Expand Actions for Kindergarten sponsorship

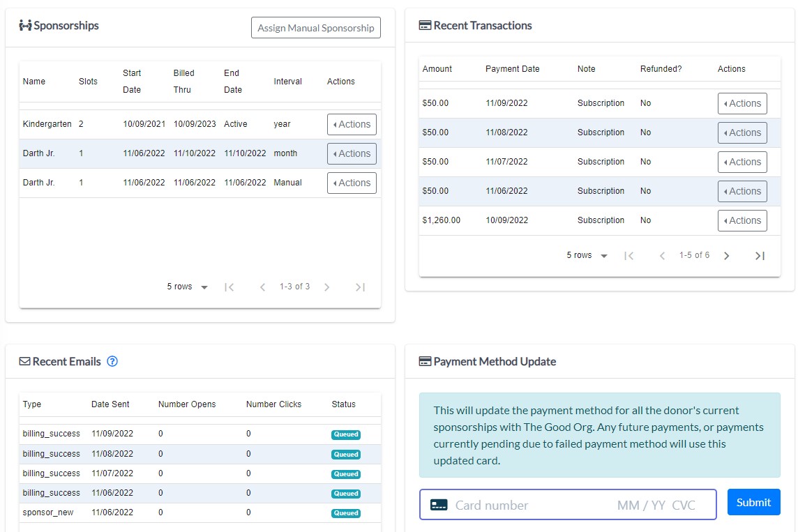coord(352,124)
